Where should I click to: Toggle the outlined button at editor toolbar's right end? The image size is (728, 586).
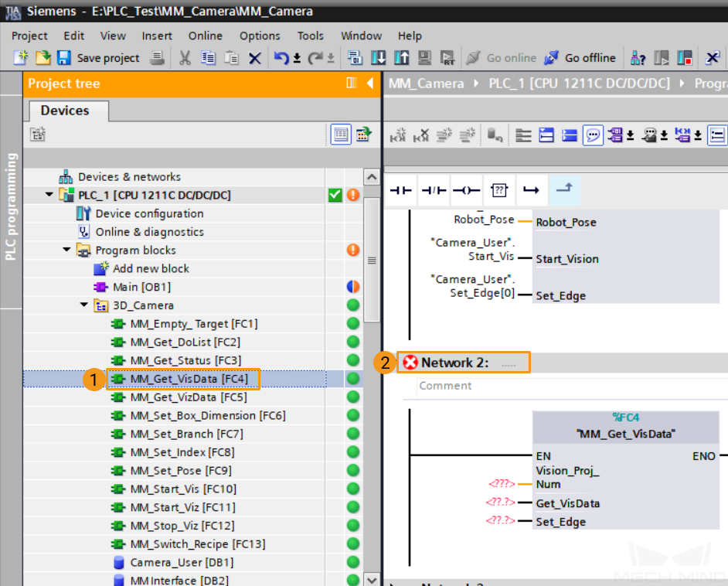[x=718, y=135]
